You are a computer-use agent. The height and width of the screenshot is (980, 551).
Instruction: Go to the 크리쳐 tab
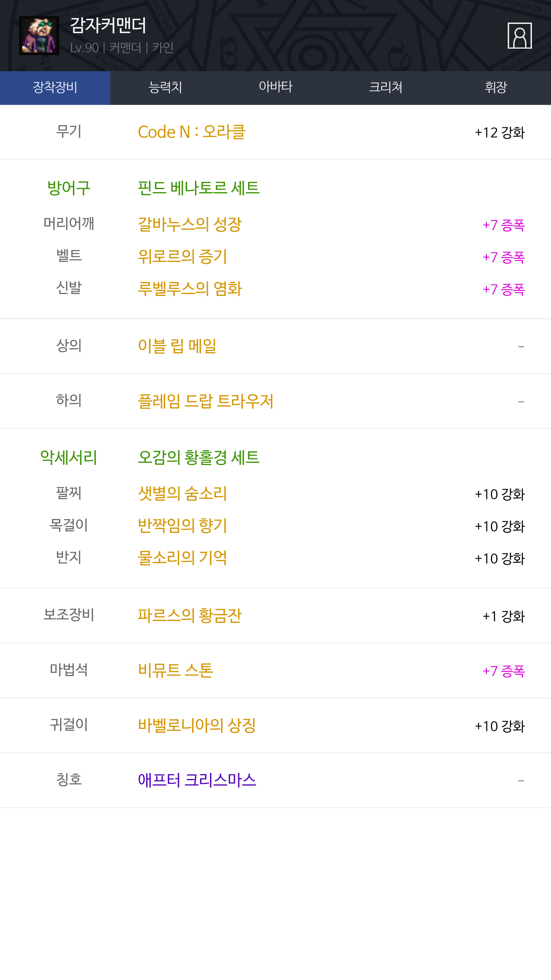pos(386,88)
